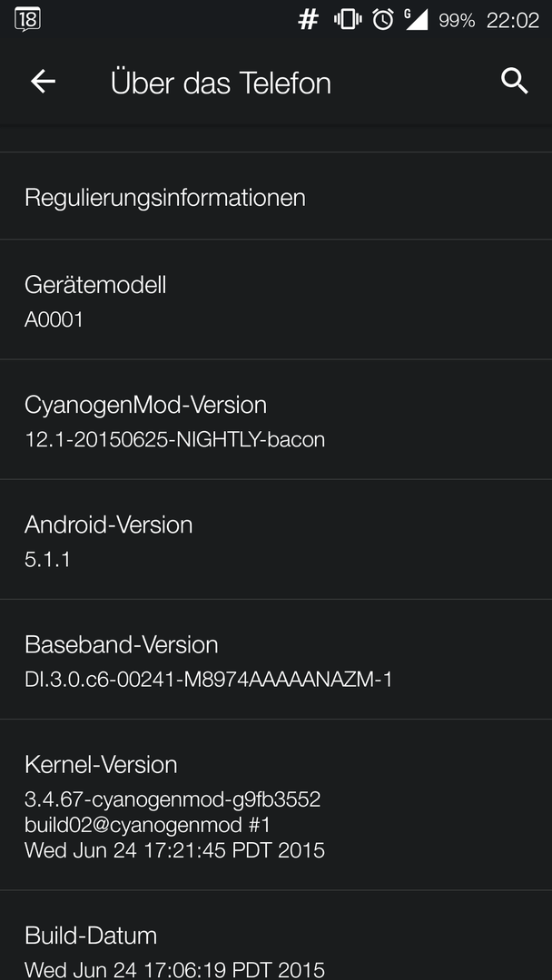Tap the 22:02 clock in status bar
The width and height of the screenshot is (552, 980).
click(x=513, y=21)
